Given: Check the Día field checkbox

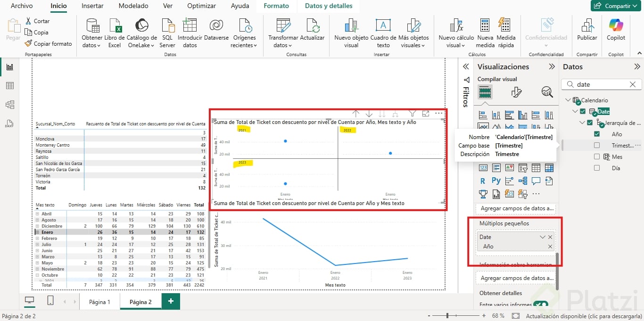Looking at the screenshot, I should [597, 168].
